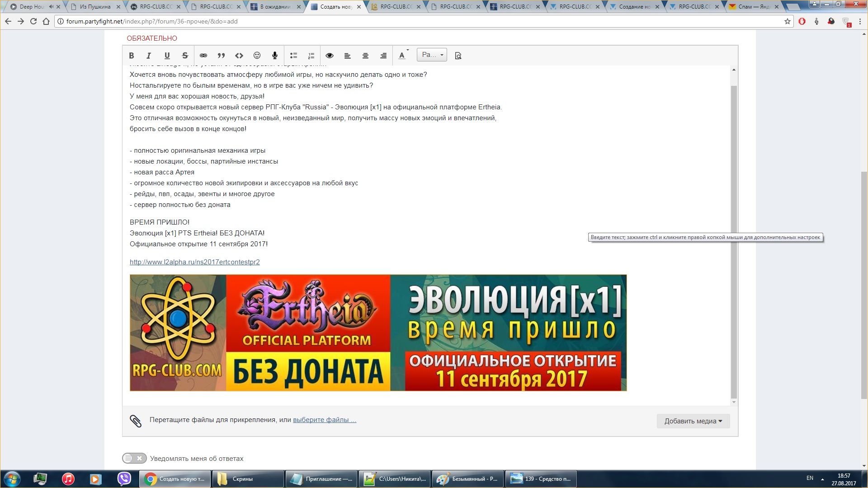
Task: Underline the selected text
Action: [167, 56]
